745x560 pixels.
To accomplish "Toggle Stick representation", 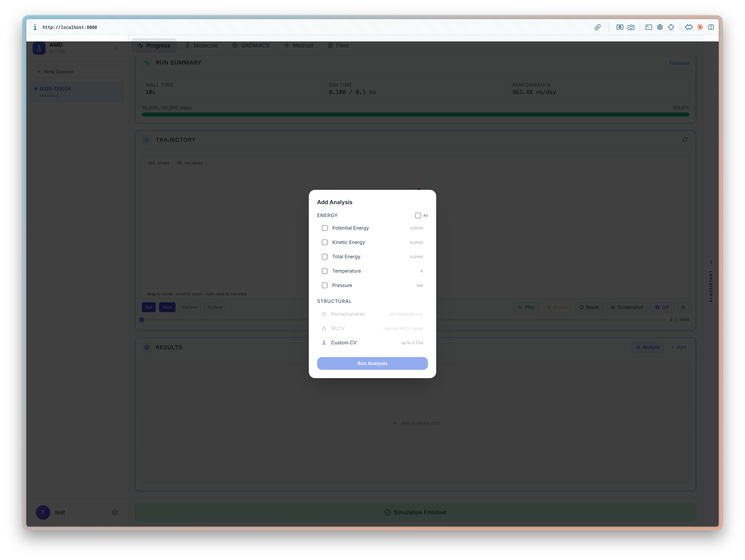I will click(x=167, y=307).
